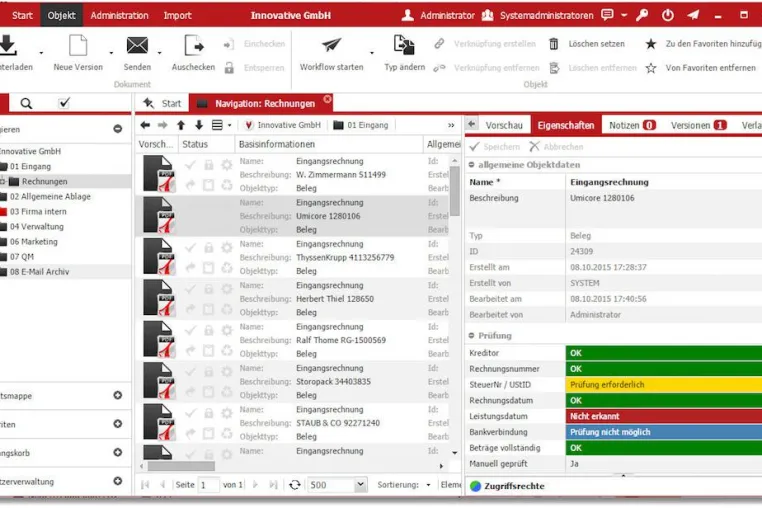This screenshot has height=508, width=762.
Task: Open the PDF thumbnail of ThyssenKrupp 4113256779
Action: pos(159,257)
